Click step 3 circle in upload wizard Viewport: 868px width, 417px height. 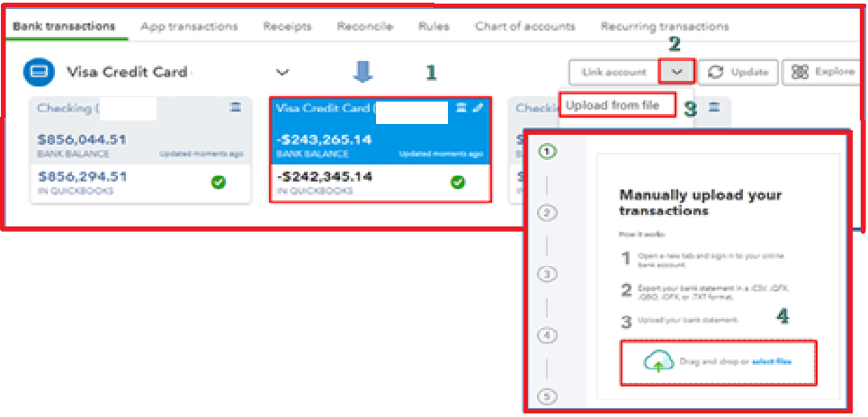547,274
